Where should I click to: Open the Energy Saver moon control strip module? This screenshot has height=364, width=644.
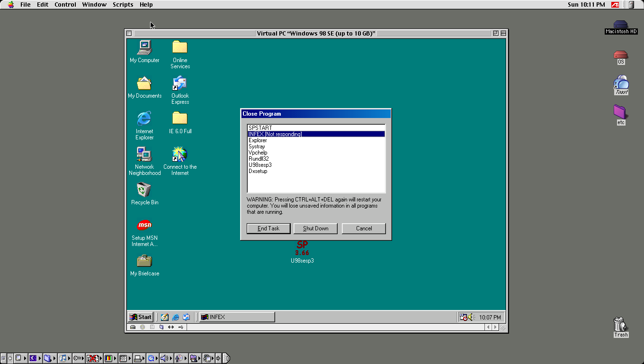[35, 358]
